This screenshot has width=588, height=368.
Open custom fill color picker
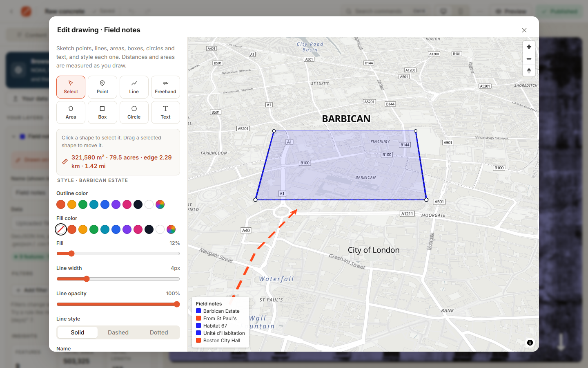[171, 229]
